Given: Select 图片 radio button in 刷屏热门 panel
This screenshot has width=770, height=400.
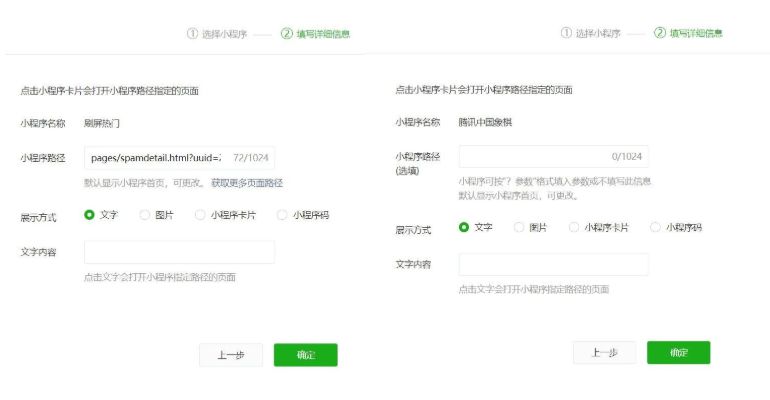Looking at the screenshot, I should tap(145, 215).
